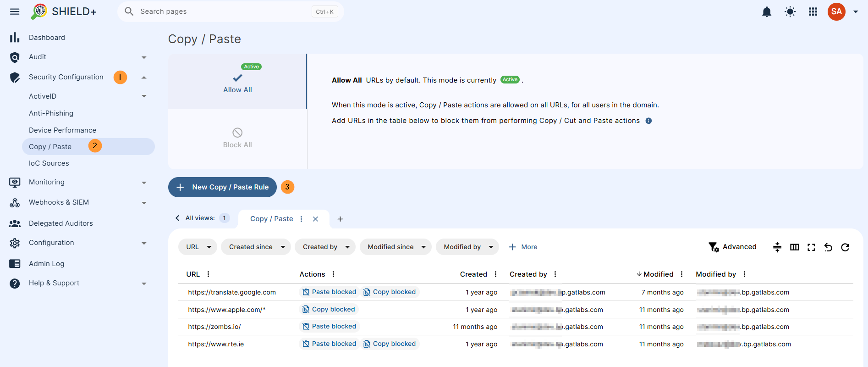
Task: Click https://zombs.io/ row URL
Action: (x=214, y=327)
